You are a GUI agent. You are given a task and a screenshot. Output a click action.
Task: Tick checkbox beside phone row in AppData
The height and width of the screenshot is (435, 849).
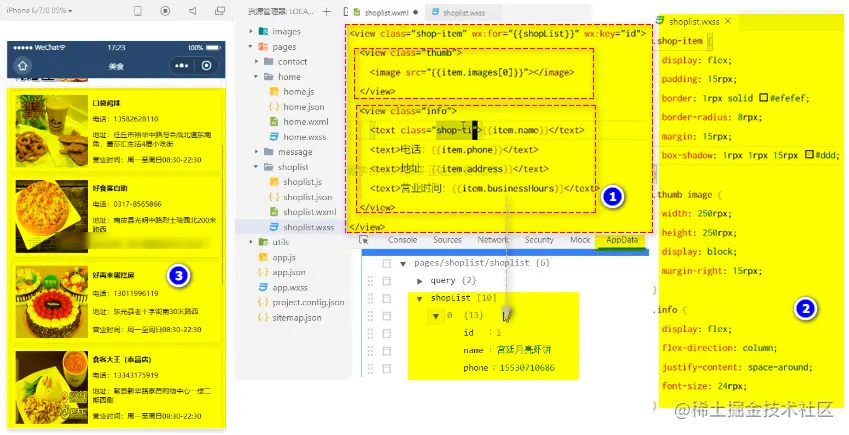point(387,368)
